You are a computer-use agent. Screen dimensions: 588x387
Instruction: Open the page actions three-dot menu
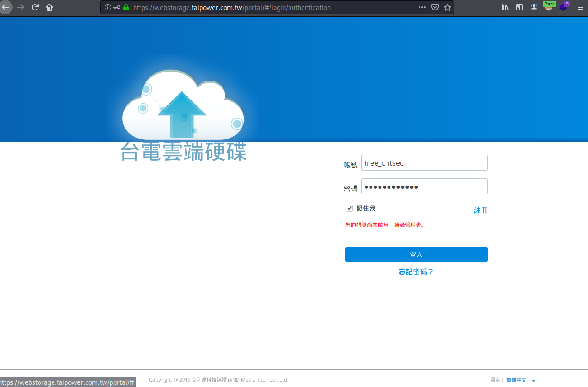click(422, 7)
